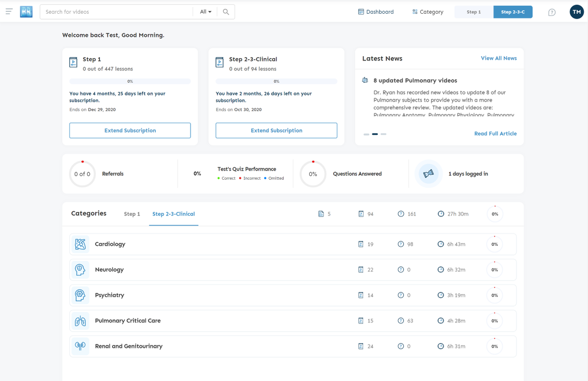Screen dimensions: 588x381
Task: Click 'Ends on Dec 29, 2020' text
Action: point(93,110)
